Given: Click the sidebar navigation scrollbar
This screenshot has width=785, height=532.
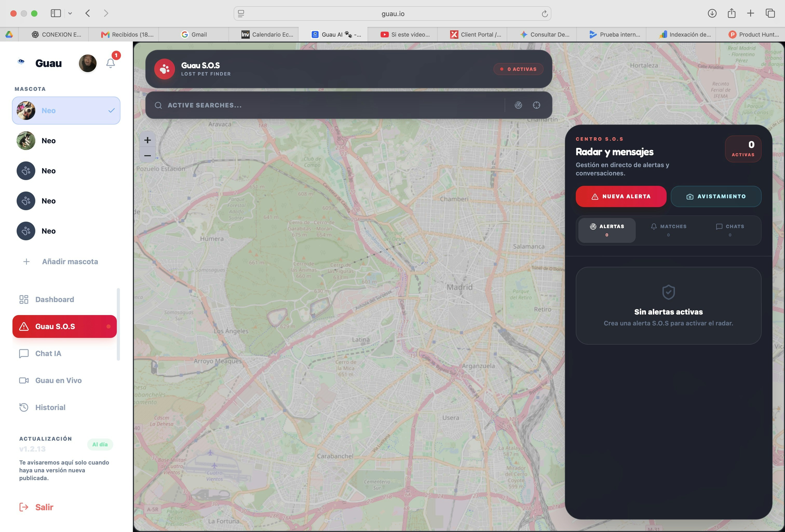Looking at the screenshot, I should [118, 324].
